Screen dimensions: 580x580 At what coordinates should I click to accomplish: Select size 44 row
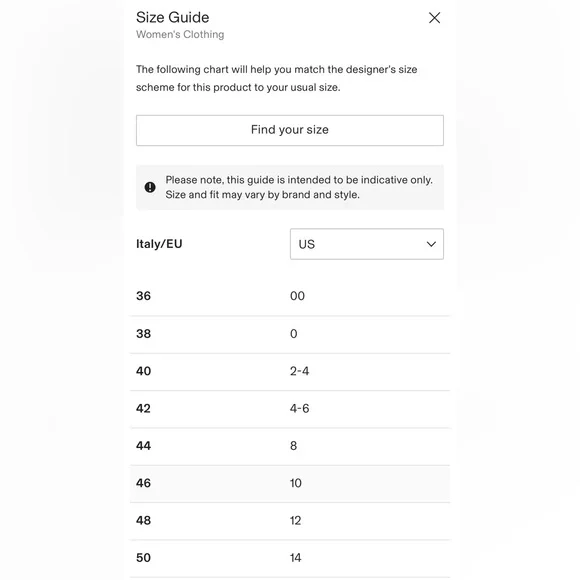pyautogui.click(x=290, y=446)
